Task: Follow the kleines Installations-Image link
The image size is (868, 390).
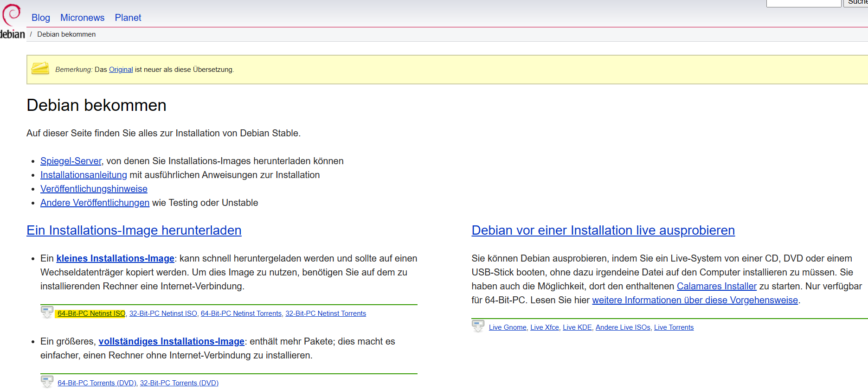Action: [x=116, y=258]
